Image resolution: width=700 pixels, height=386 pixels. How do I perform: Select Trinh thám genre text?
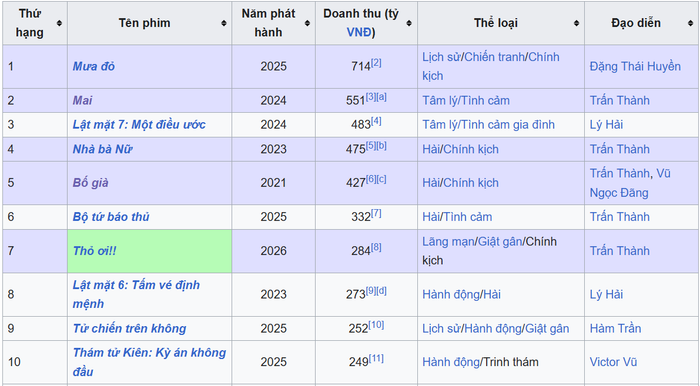(x=511, y=362)
